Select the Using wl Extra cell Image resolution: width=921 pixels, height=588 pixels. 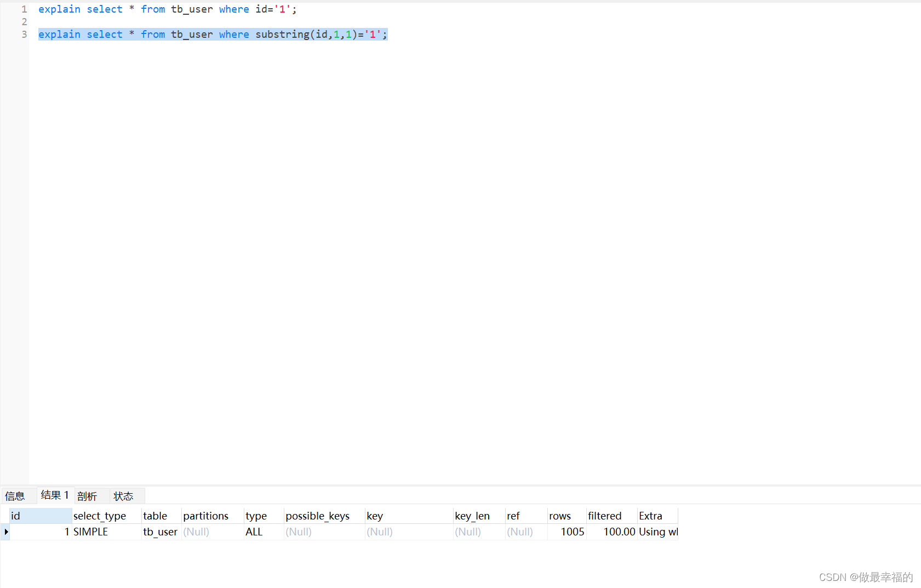[x=657, y=532]
